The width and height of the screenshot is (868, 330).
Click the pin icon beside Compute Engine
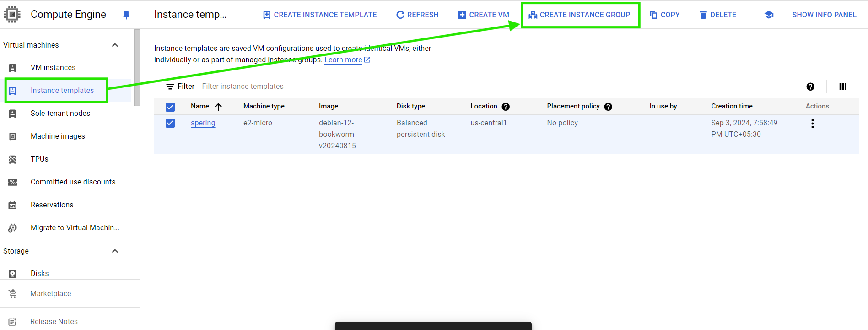126,15
